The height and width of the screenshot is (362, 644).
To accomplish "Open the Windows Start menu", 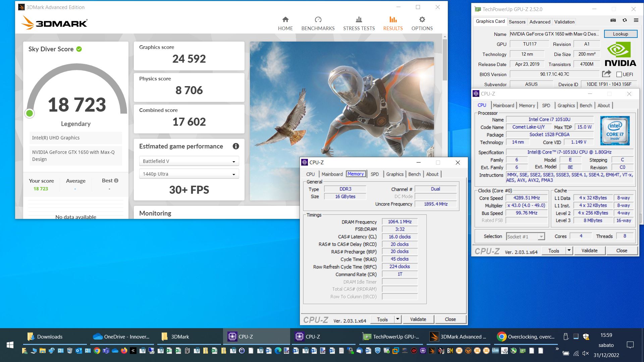I will (x=10, y=345).
